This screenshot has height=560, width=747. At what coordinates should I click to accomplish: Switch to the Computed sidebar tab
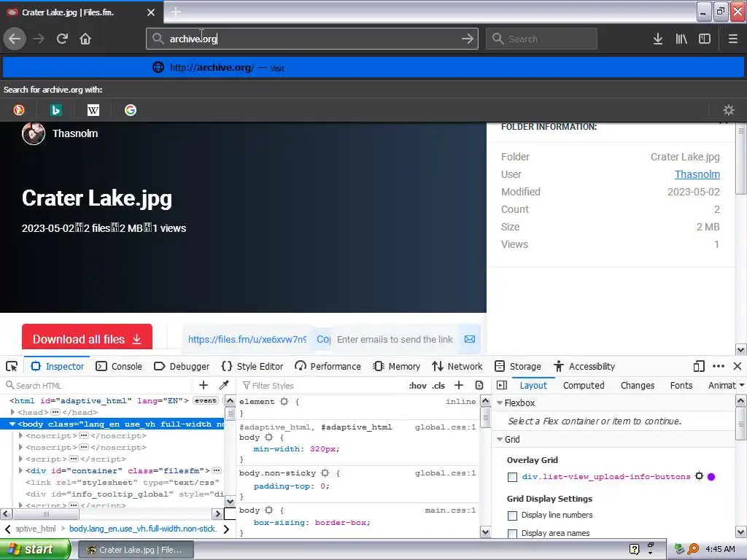(x=584, y=385)
